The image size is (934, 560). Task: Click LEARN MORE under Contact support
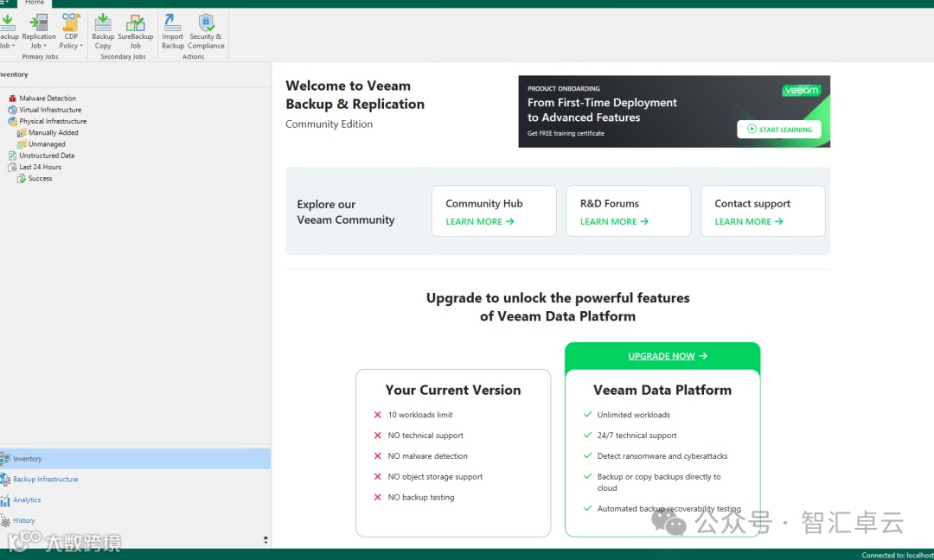click(x=749, y=221)
